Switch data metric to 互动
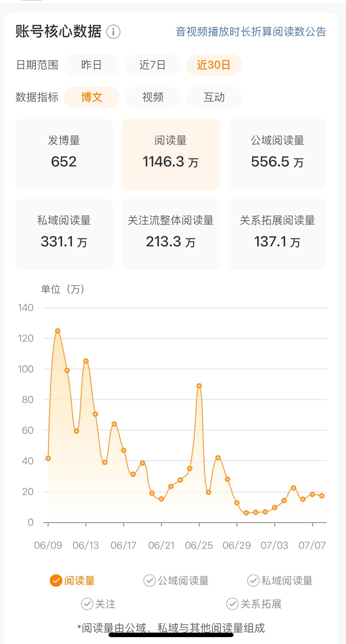This screenshot has height=644, width=346. point(214,97)
